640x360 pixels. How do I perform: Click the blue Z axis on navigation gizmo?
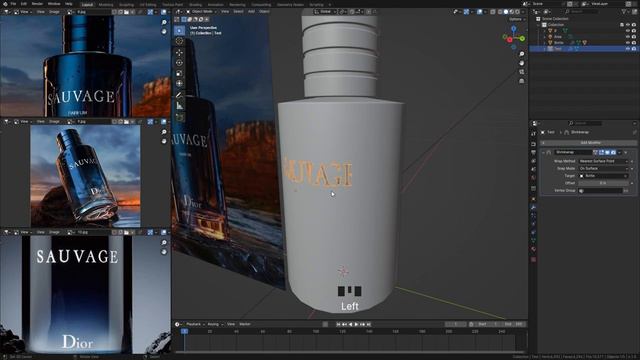point(513,29)
